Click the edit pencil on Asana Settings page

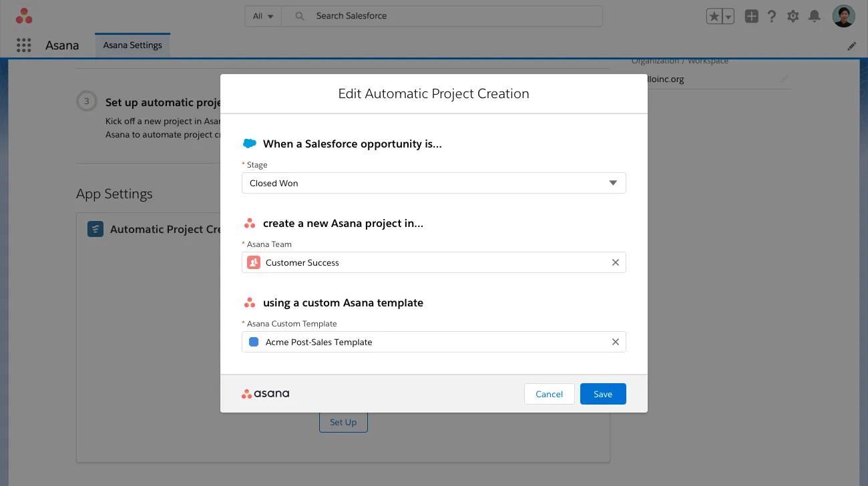coord(851,45)
